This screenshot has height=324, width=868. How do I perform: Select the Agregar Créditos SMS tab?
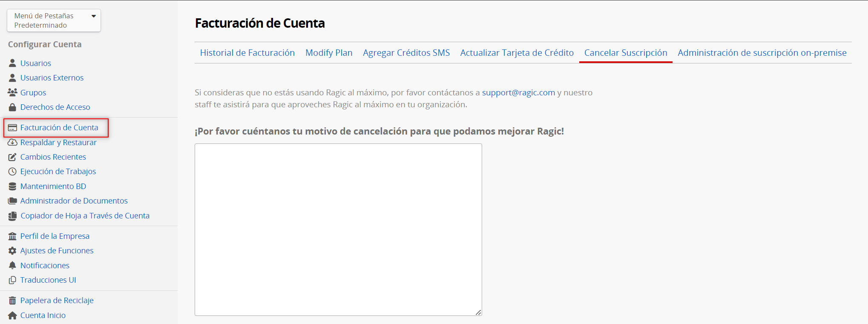point(406,53)
